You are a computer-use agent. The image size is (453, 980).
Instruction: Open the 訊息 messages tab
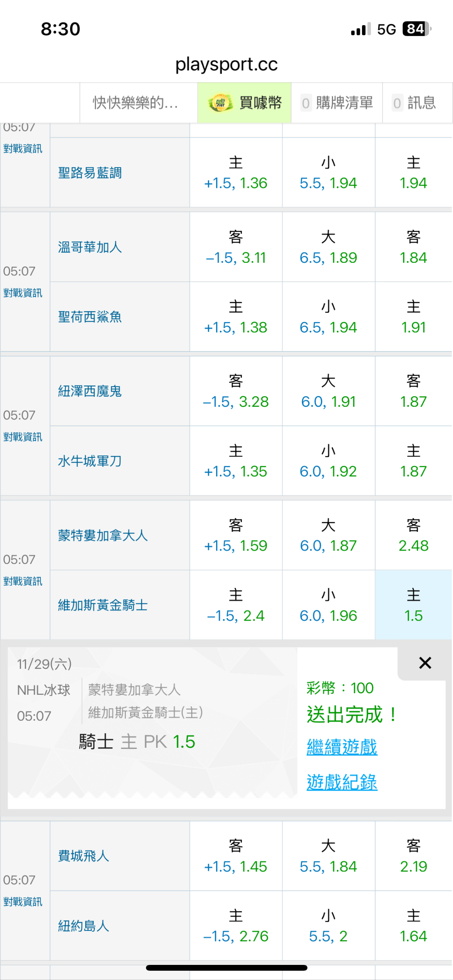tap(415, 103)
